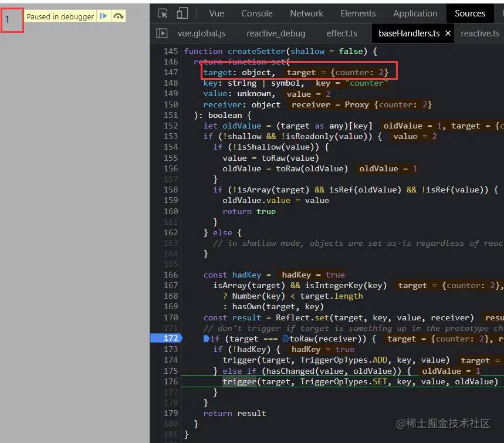This screenshot has height=443, width=504.
Task: Close the baseHandlers.ts tab
Action: 448,33
